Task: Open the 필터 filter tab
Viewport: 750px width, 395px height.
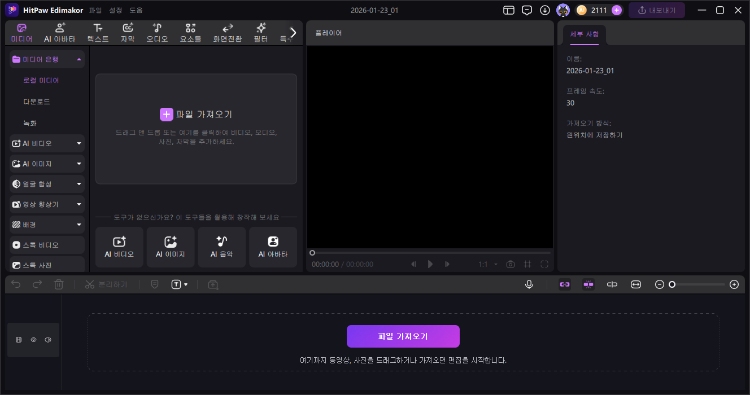Action: (261, 33)
